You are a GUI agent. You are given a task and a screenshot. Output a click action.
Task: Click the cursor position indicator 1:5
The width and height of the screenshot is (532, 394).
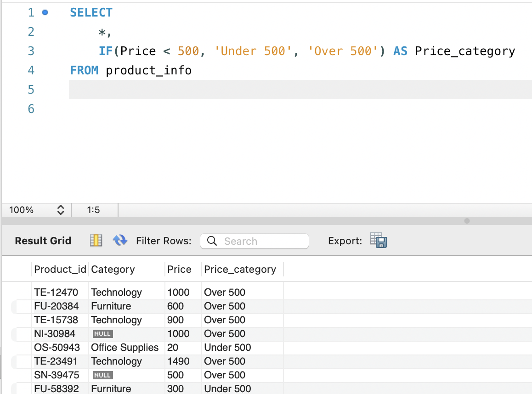click(94, 210)
